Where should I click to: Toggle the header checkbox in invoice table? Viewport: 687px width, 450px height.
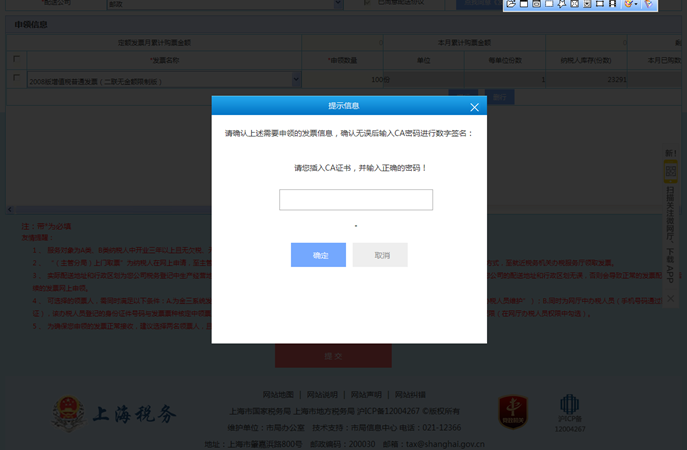pyautogui.click(x=16, y=60)
